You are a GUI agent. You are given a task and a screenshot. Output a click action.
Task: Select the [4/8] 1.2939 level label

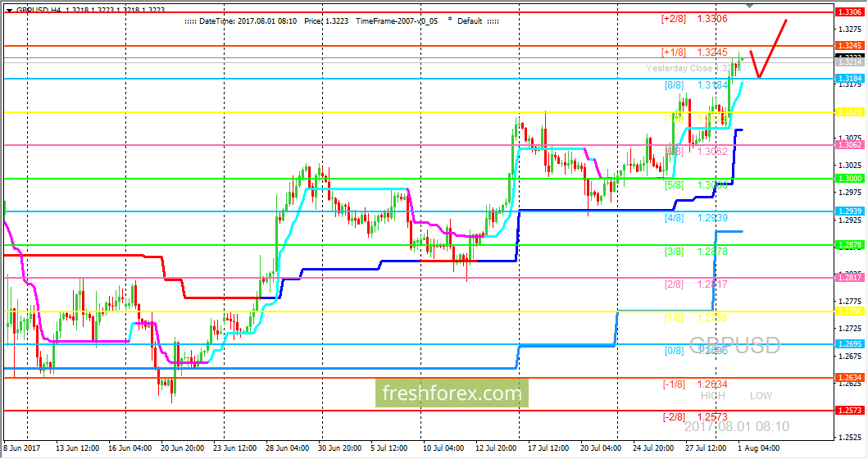[697, 218]
